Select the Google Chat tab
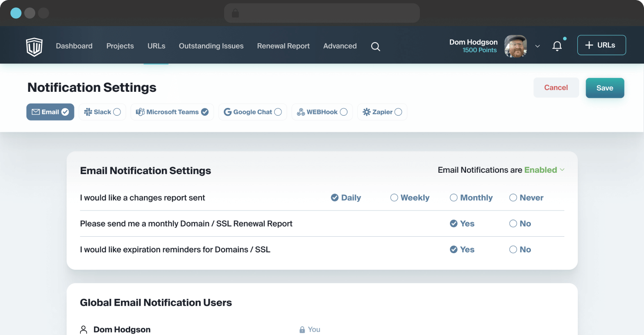The height and width of the screenshot is (335, 644). (252, 112)
